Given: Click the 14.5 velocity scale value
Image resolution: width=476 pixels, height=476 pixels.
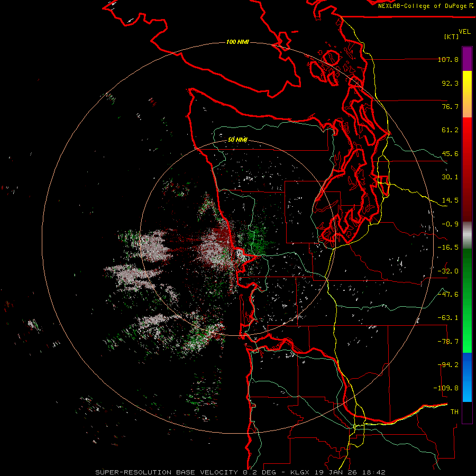Looking at the screenshot, I should (450, 200).
